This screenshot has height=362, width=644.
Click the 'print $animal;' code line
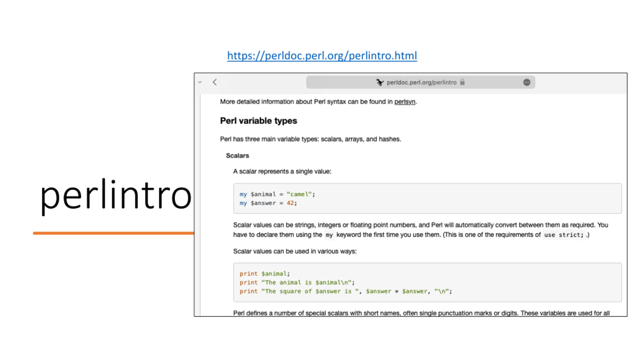pos(265,274)
